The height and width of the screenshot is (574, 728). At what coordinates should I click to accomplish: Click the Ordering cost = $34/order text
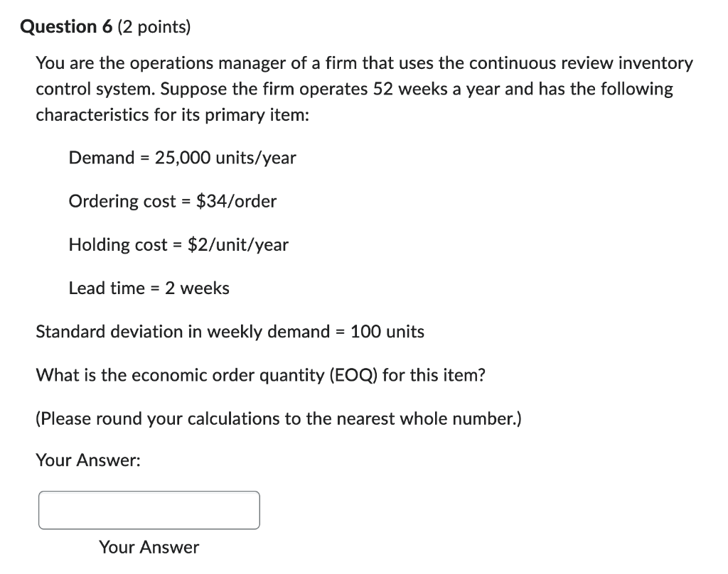172,201
